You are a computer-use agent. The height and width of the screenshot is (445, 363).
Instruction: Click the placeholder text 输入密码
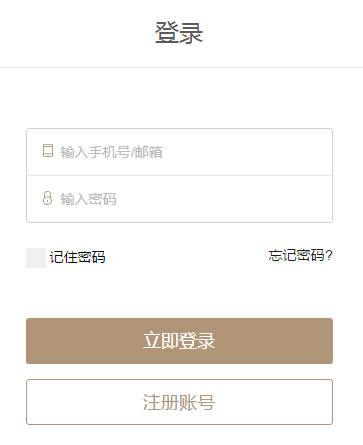[88, 199]
